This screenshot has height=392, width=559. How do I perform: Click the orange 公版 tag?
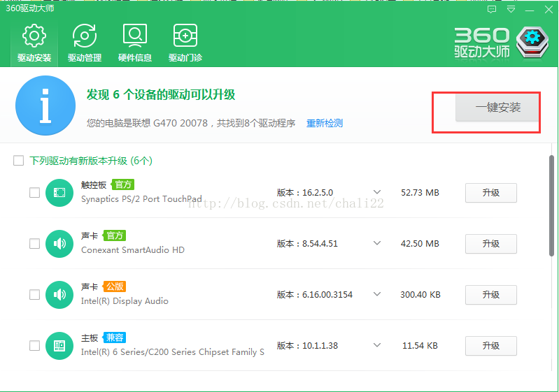(x=115, y=286)
